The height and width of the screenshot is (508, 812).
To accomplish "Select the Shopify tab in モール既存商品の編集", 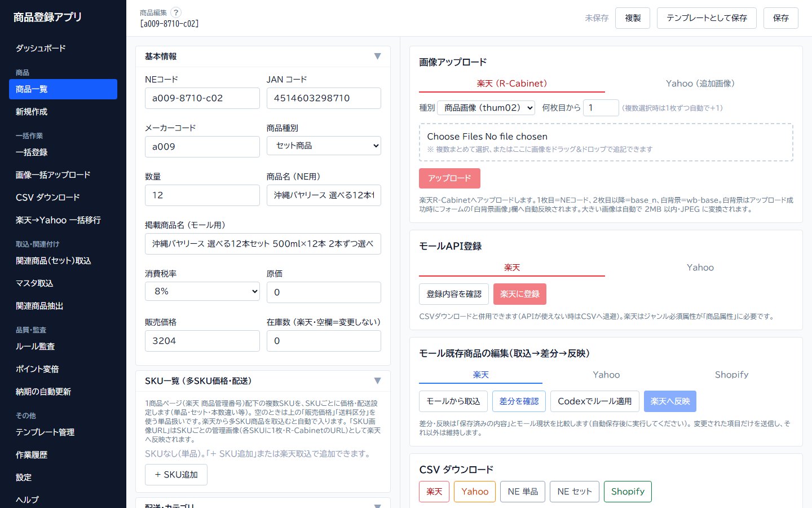I will pos(731,375).
